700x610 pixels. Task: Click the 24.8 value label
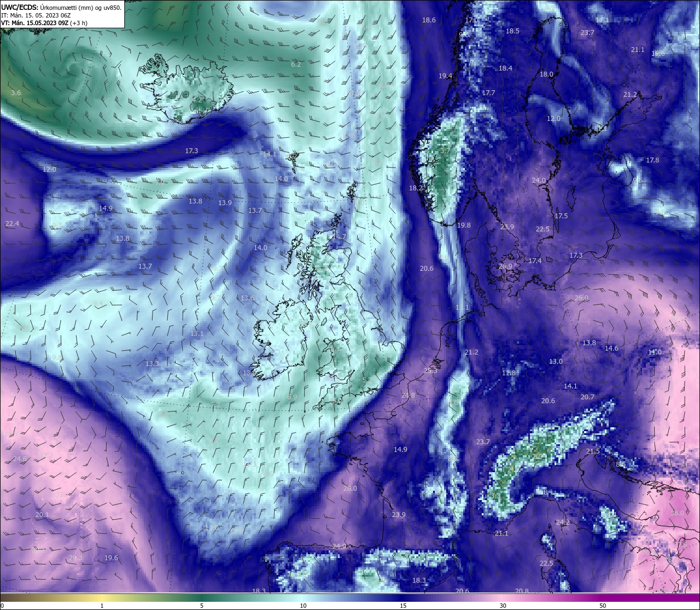click(x=408, y=396)
